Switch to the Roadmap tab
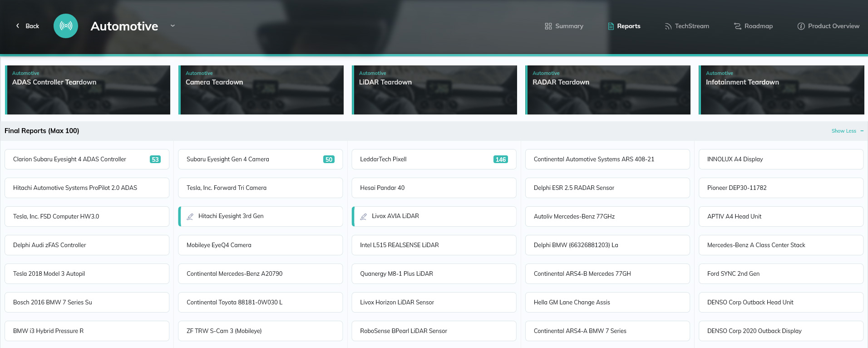The height and width of the screenshot is (348, 868). [x=754, y=26]
